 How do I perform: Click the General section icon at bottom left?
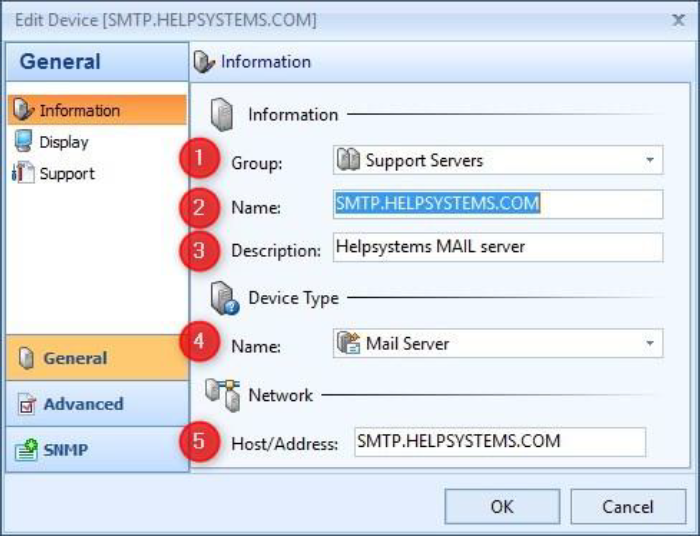pyautogui.click(x=27, y=358)
